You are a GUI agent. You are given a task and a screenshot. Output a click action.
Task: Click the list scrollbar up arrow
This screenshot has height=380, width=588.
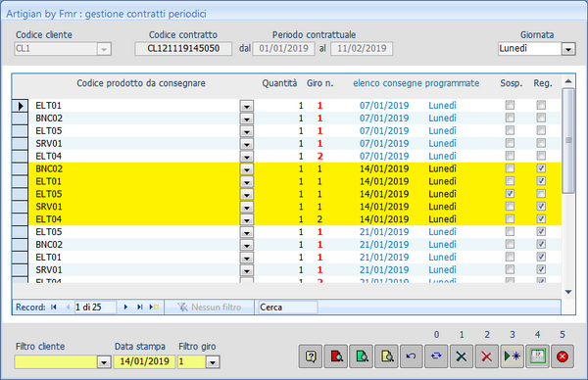point(568,81)
